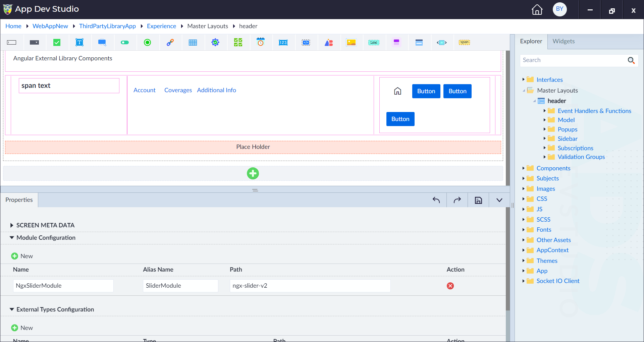Select the Label widget icon
This screenshot has width=644, height=342.
(x=374, y=42)
